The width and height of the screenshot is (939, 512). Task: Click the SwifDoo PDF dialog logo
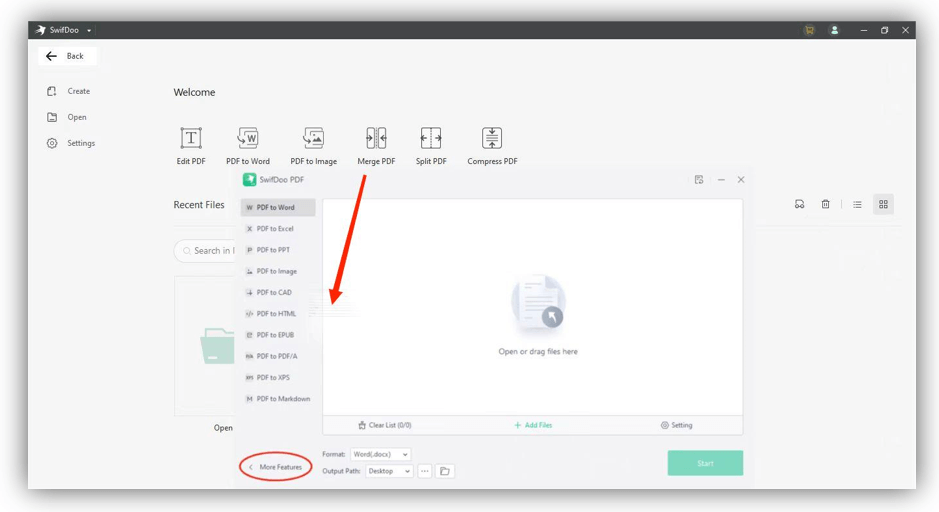249,180
